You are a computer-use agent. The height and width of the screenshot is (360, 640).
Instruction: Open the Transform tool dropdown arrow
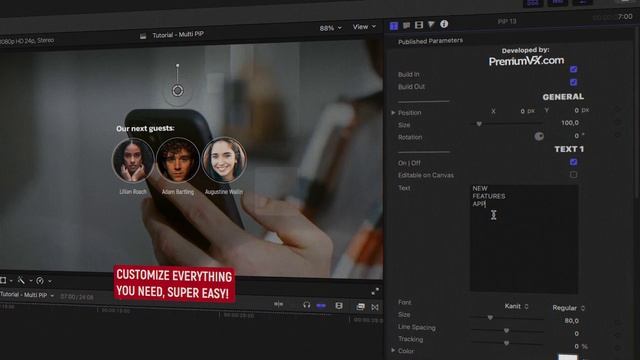pyautogui.click(x=11, y=280)
